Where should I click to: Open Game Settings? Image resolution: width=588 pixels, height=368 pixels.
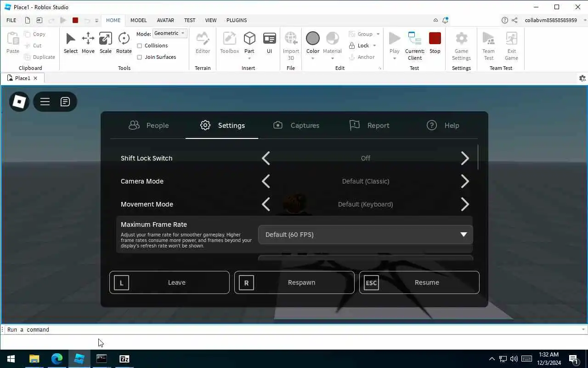tap(461, 46)
